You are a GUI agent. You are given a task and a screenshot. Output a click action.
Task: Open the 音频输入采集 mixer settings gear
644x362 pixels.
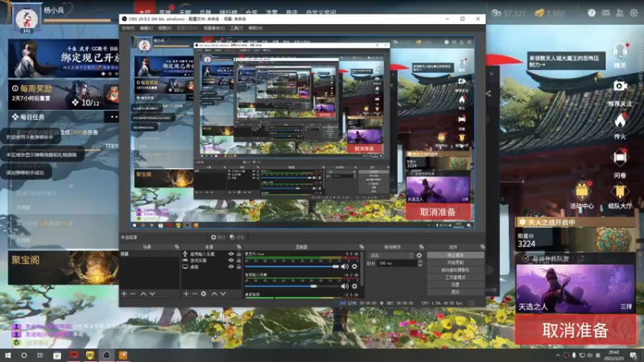pos(354,286)
